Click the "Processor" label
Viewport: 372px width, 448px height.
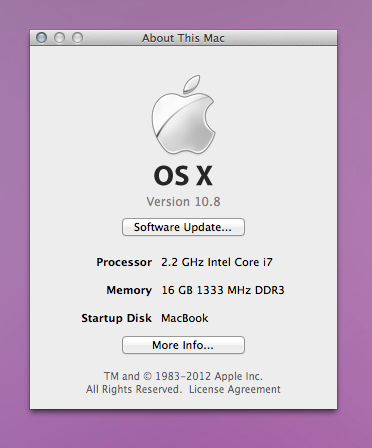coord(124,262)
